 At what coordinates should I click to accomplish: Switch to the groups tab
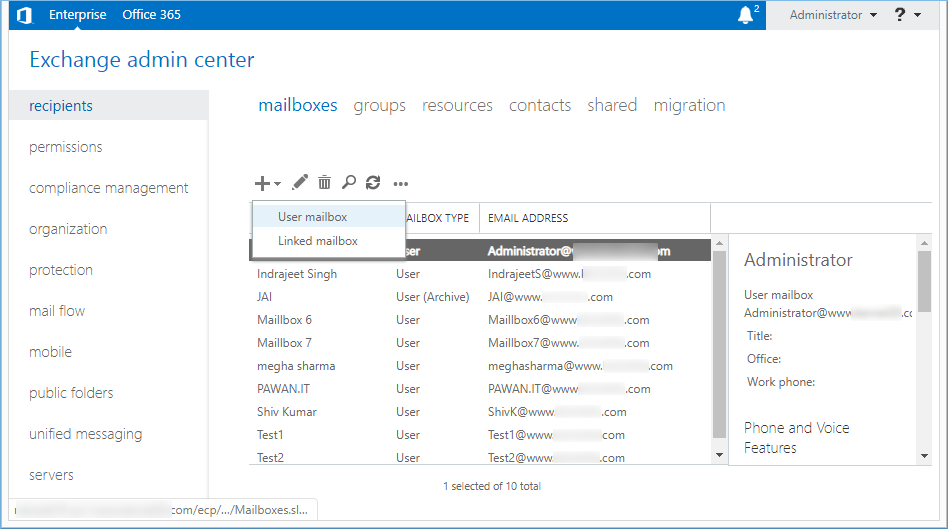(x=379, y=105)
